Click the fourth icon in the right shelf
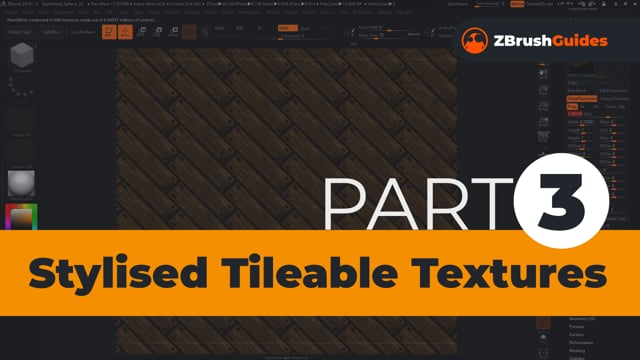 pyautogui.click(x=543, y=122)
